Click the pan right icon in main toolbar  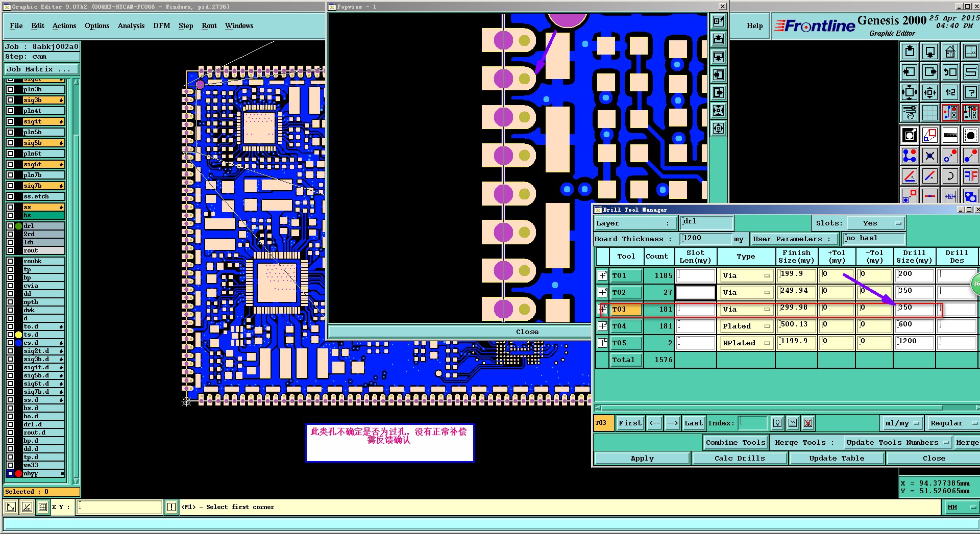930,72
